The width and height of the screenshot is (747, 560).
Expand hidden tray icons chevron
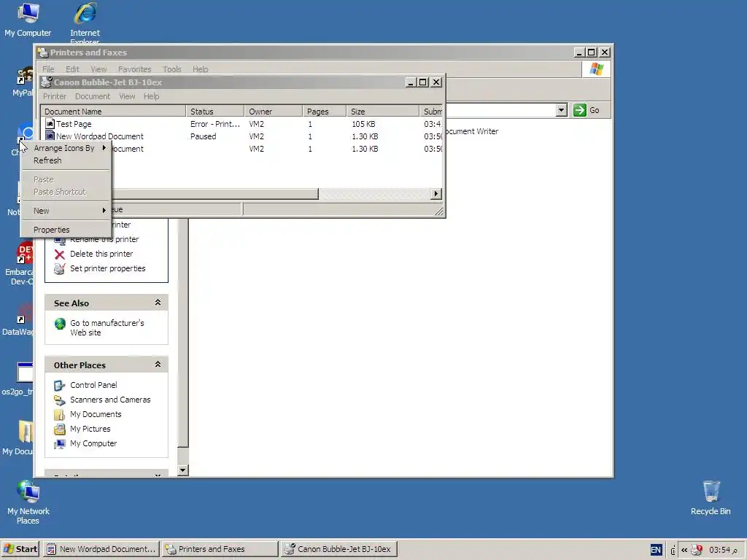coord(684,550)
